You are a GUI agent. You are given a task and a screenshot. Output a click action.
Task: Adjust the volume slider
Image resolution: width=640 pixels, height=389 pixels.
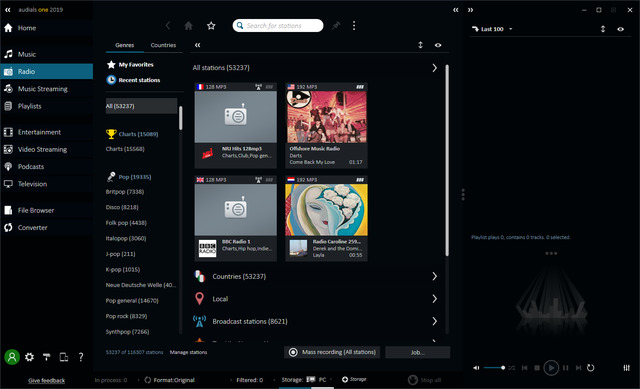tap(494, 368)
